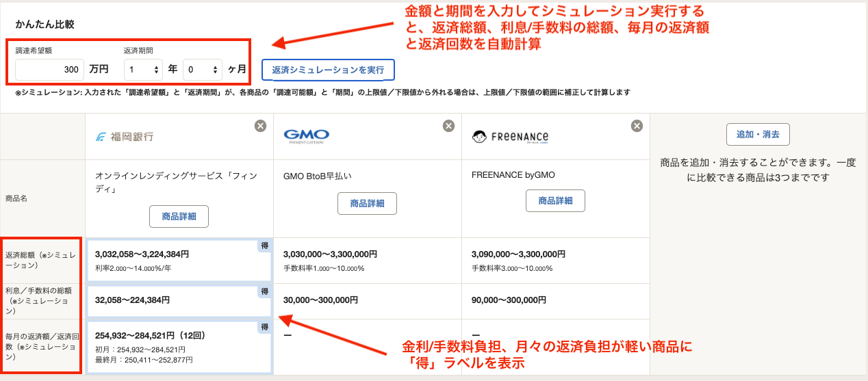Click the 調達希望額 amount input field
The image size is (868, 381).
coord(49,69)
